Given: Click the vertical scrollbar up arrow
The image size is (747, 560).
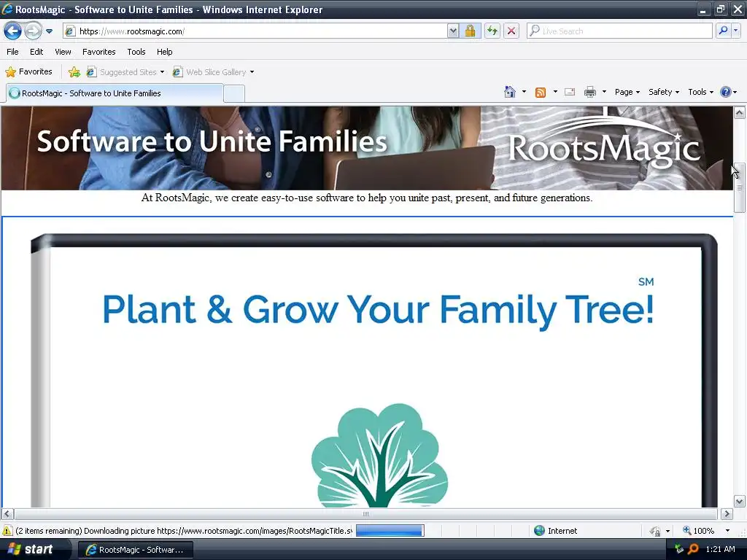Looking at the screenshot, I should point(740,113).
